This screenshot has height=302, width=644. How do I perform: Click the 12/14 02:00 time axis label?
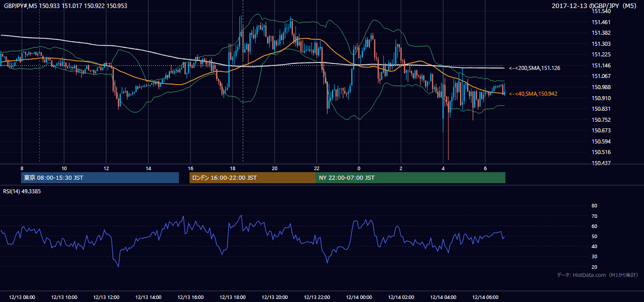point(401,297)
